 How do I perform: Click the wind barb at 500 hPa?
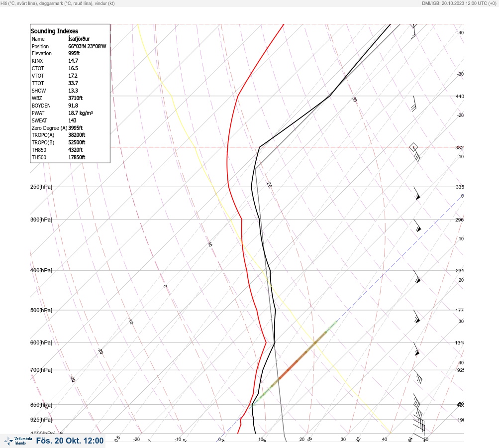tap(416, 317)
